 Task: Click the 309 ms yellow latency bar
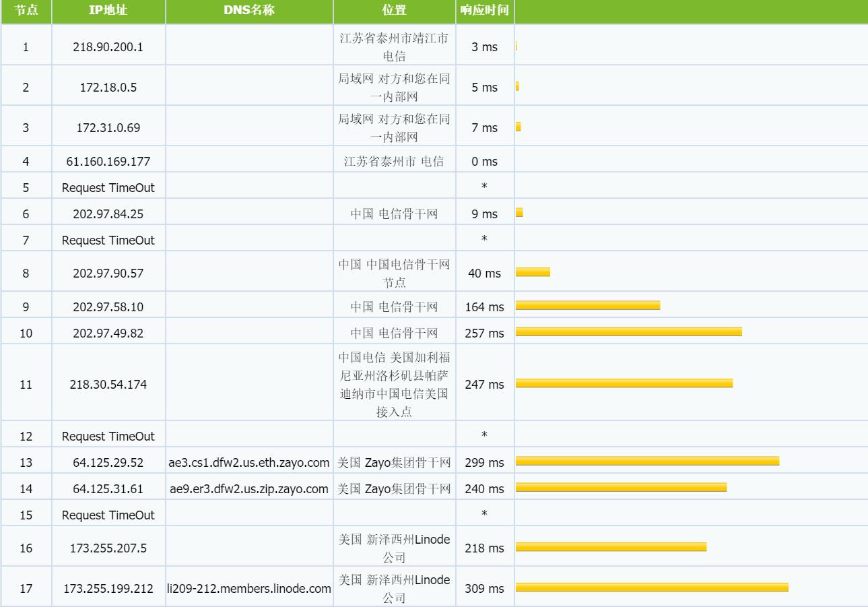(652, 587)
